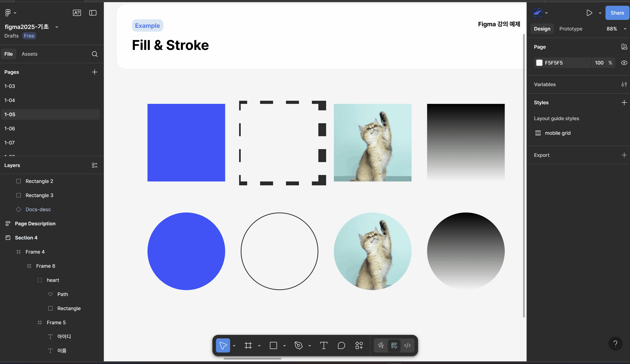Toggle the minimize UI sidebar icon
The image size is (630, 364).
(x=93, y=13)
